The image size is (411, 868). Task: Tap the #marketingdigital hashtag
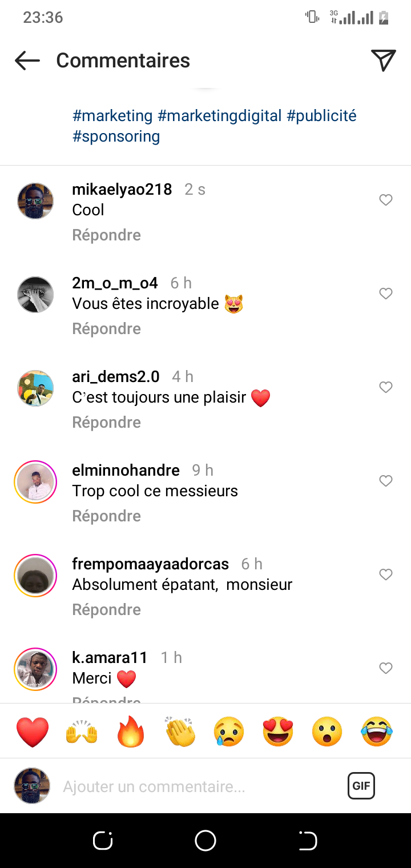point(220,116)
